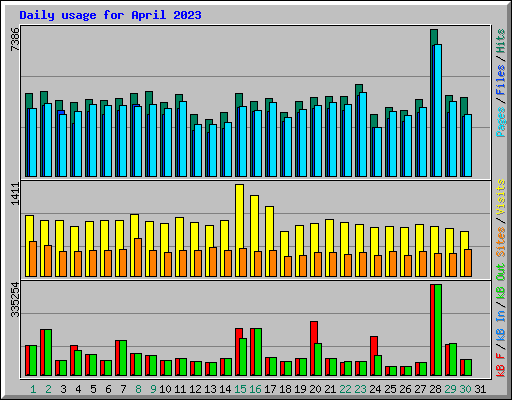The image size is (512, 400).
Task: Click day 24 on the x-axis
Action: pos(375,389)
